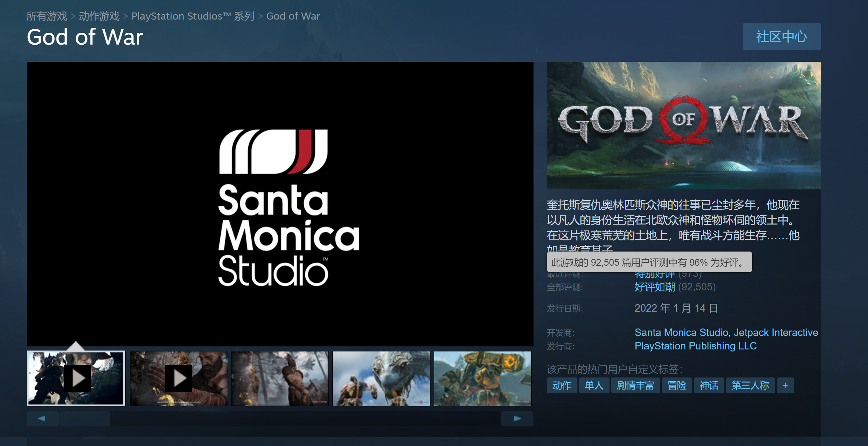Image resolution: width=868 pixels, height=446 pixels.
Task: Click the 剧情丰富 tag
Action: click(635, 385)
